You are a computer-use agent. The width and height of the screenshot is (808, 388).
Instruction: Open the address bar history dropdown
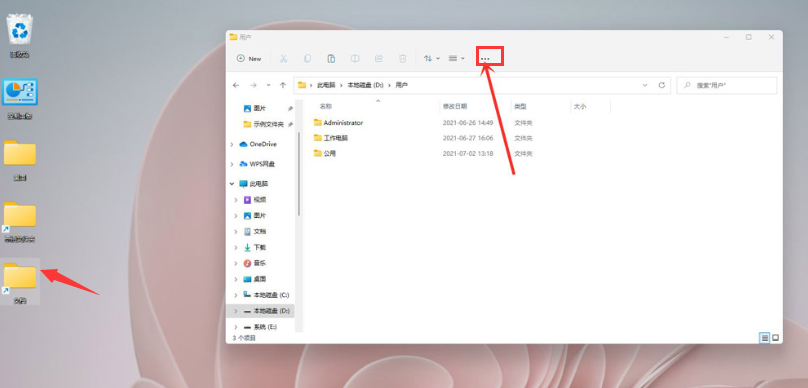pos(645,85)
